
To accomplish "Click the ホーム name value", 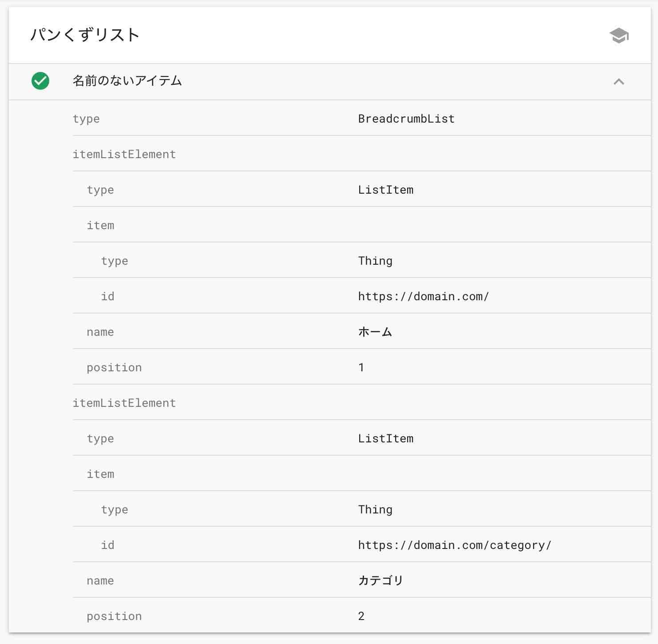I will (375, 332).
